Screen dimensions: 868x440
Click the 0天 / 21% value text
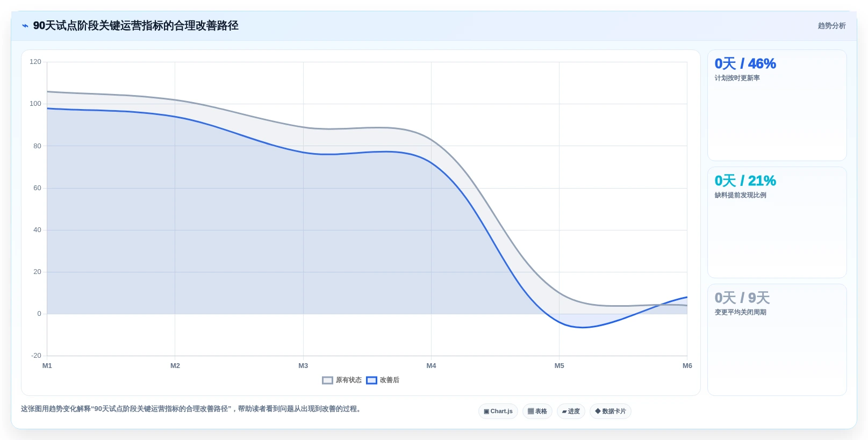tap(745, 181)
